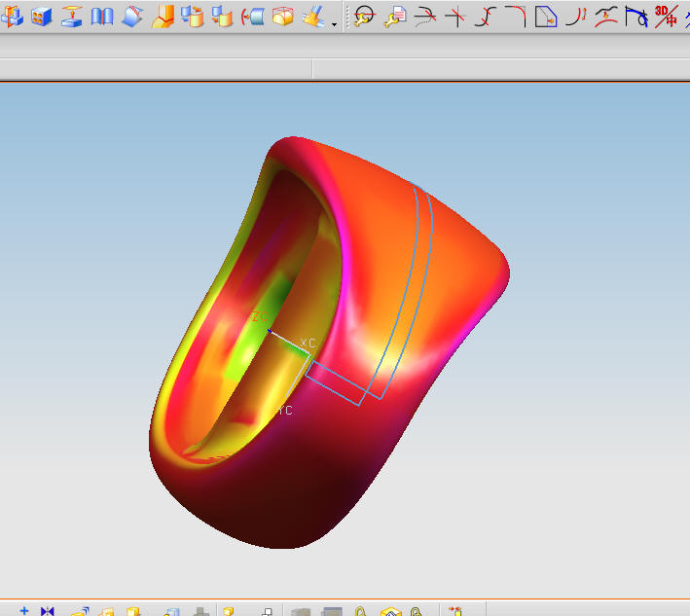The height and width of the screenshot is (616, 690).
Task: Select the blue curve with loop icon
Action: [636, 17]
